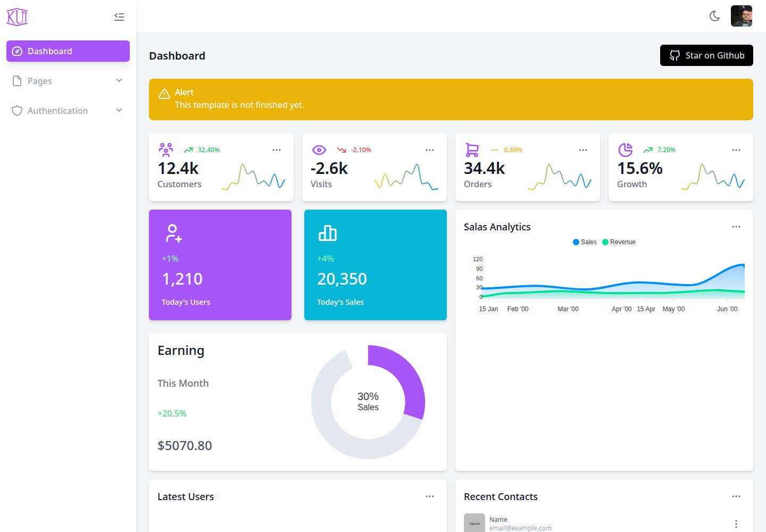Toggle the Revenue series in chart legend
Image resolution: width=766 pixels, height=532 pixels.
tap(619, 242)
